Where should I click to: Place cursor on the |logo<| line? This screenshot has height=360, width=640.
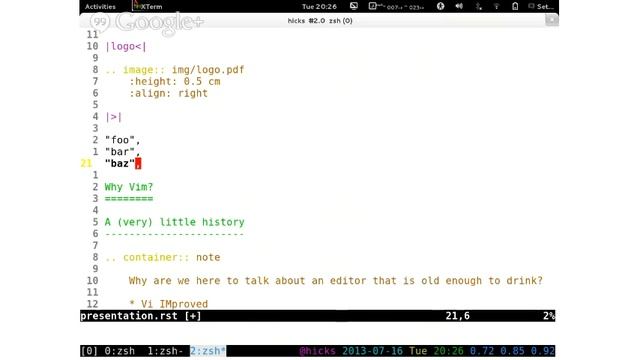tap(126, 47)
